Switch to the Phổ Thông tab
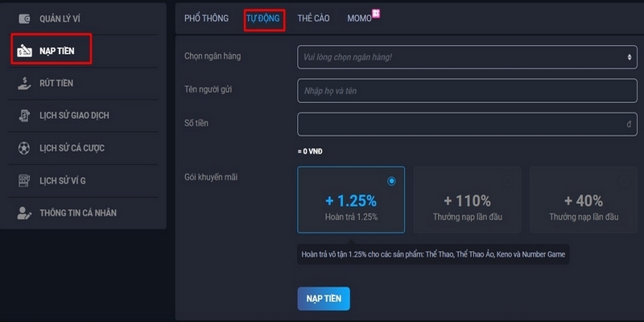 coord(206,19)
